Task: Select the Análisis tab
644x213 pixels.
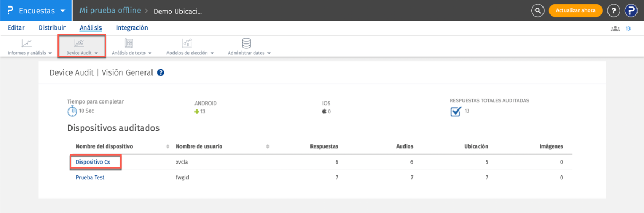Action: (x=91, y=28)
